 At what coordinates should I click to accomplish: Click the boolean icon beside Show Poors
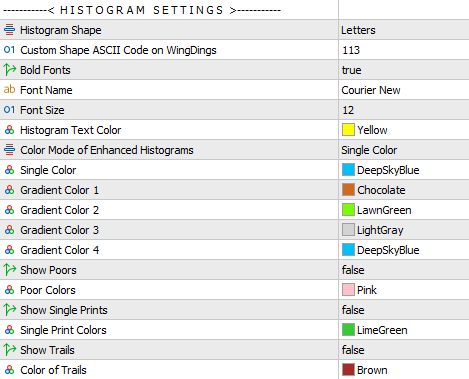click(9, 270)
